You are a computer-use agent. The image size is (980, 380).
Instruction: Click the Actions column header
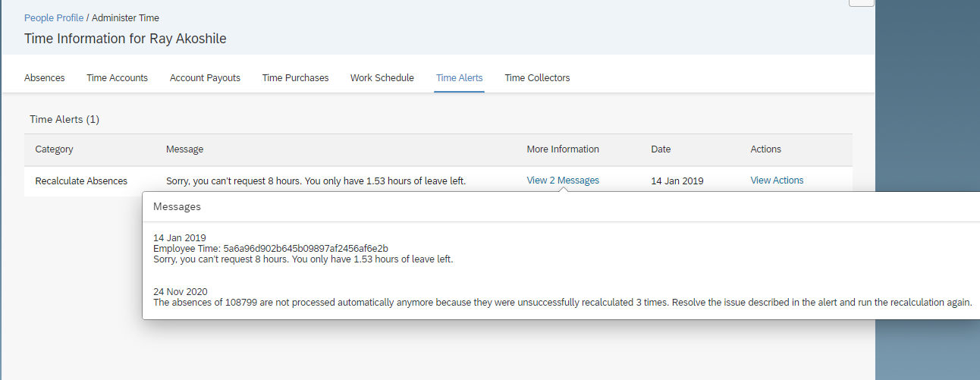tap(765, 149)
